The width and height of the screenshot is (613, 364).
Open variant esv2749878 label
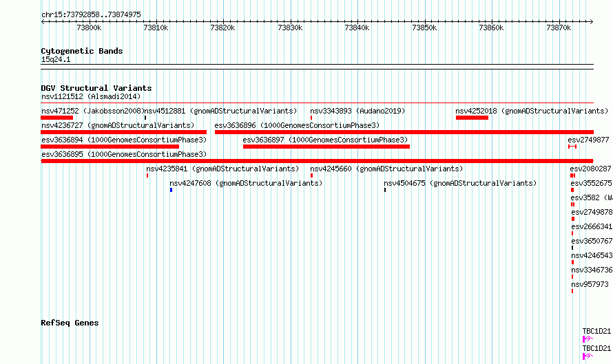click(592, 212)
